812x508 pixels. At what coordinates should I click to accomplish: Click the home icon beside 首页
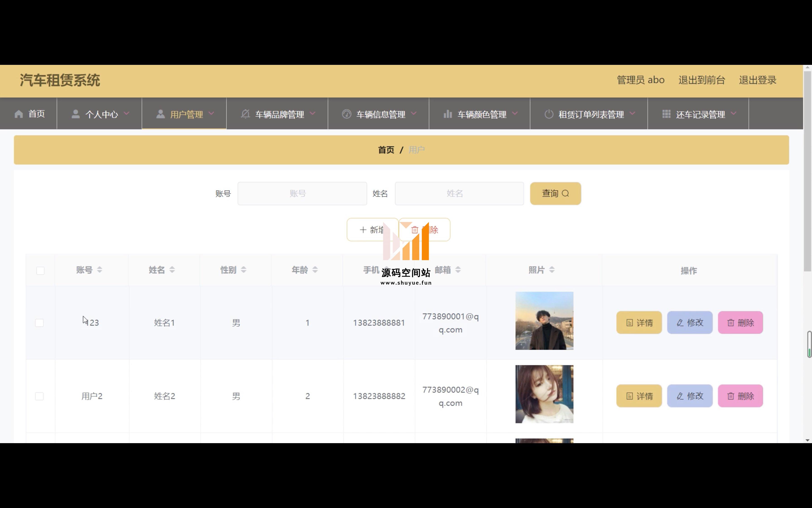[19, 114]
